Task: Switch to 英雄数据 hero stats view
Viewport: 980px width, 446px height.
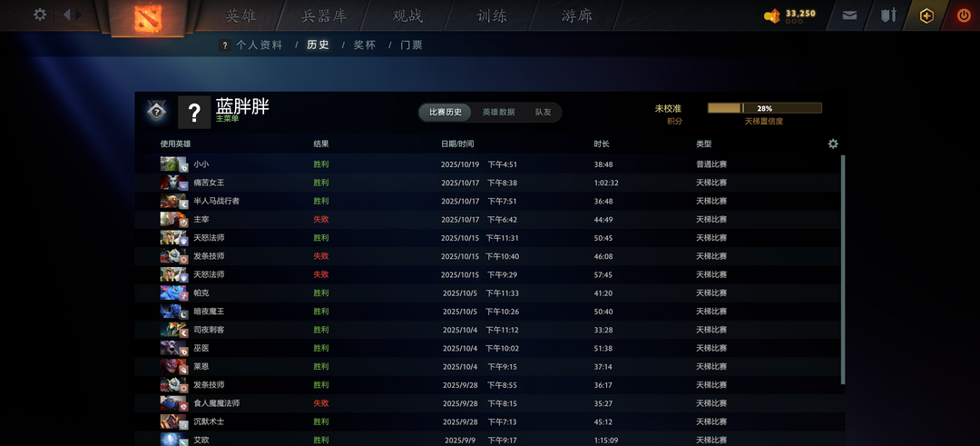Action: coord(498,112)
